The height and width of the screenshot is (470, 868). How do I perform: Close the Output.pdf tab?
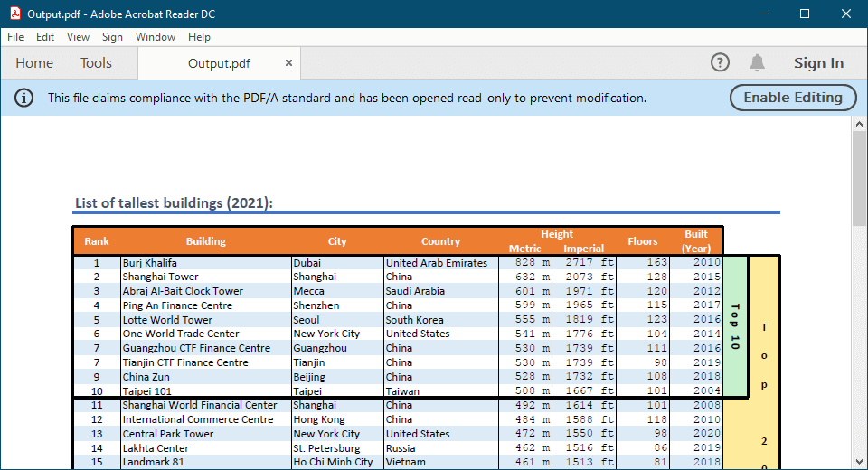point(288,63)
